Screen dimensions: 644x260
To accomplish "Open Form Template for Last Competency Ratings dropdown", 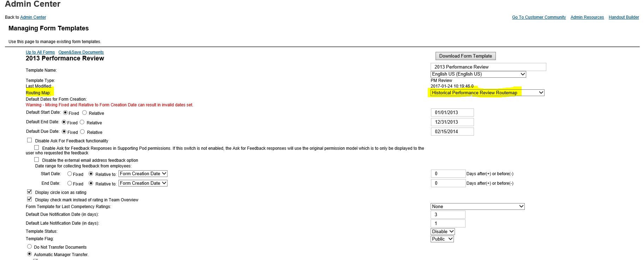I will point(478,206).
